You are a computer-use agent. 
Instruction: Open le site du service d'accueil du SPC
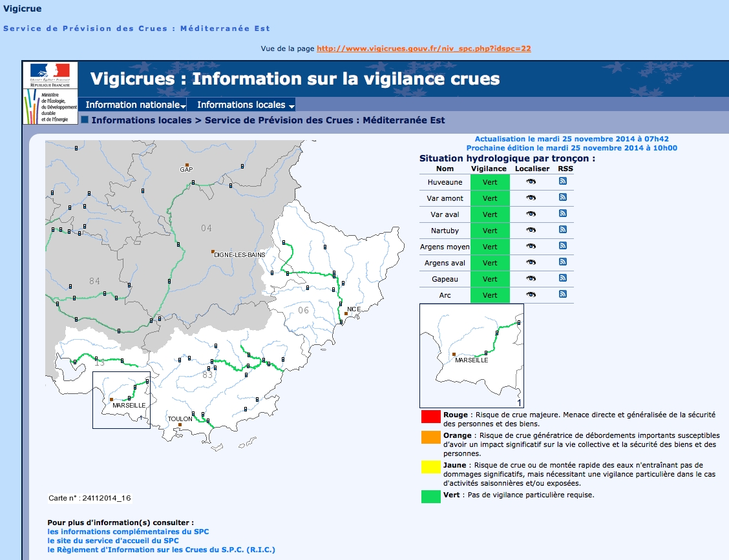[113, 541]
